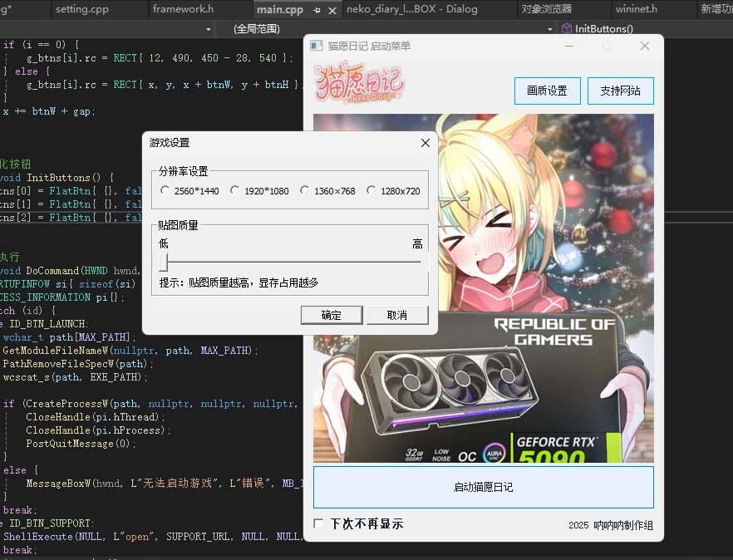The width and height of the screenshot is (733, 560).
Task: Close the 游戏设置 dialog
Action: [425, 143]
